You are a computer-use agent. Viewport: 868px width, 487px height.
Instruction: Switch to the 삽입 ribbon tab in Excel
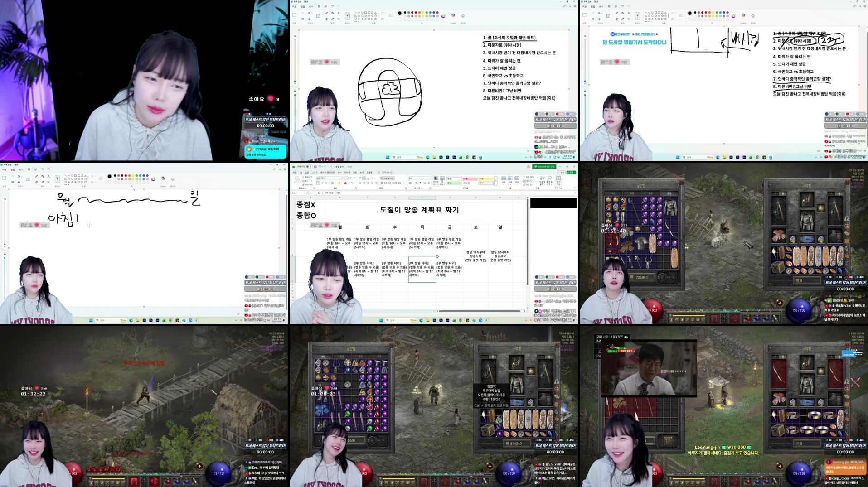307,173
